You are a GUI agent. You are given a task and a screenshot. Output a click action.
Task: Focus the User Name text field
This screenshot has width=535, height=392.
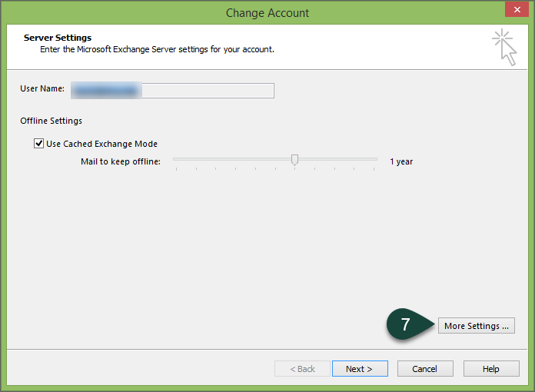208,91
